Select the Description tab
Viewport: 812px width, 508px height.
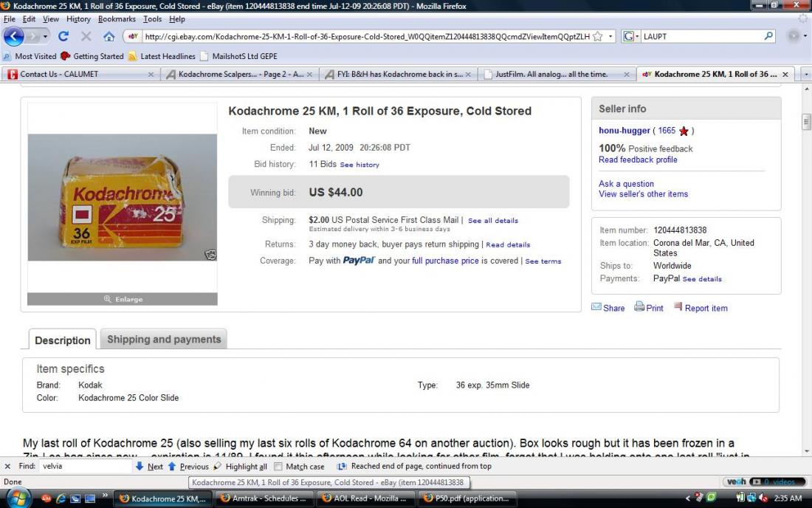tap(62, 340)
